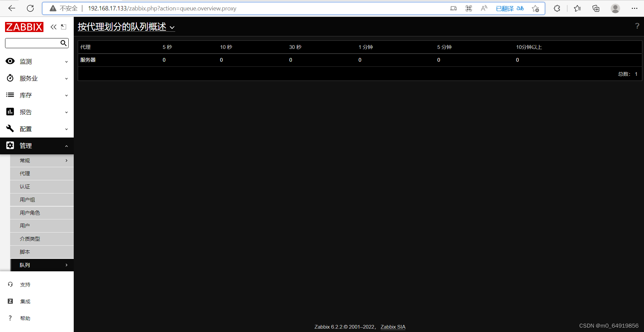Open the browser favorites list icon
Image resolution: width=644 pixels, height=332 pixels.
(577, 8)
